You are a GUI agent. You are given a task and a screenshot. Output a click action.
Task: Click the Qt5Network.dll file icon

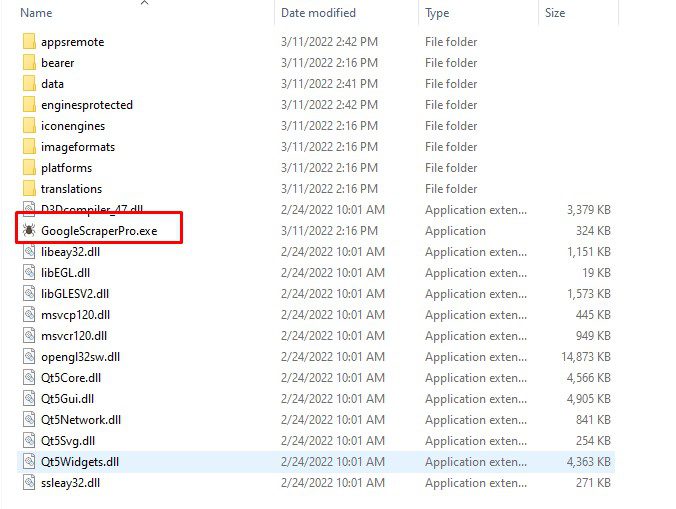coord(29,420)
